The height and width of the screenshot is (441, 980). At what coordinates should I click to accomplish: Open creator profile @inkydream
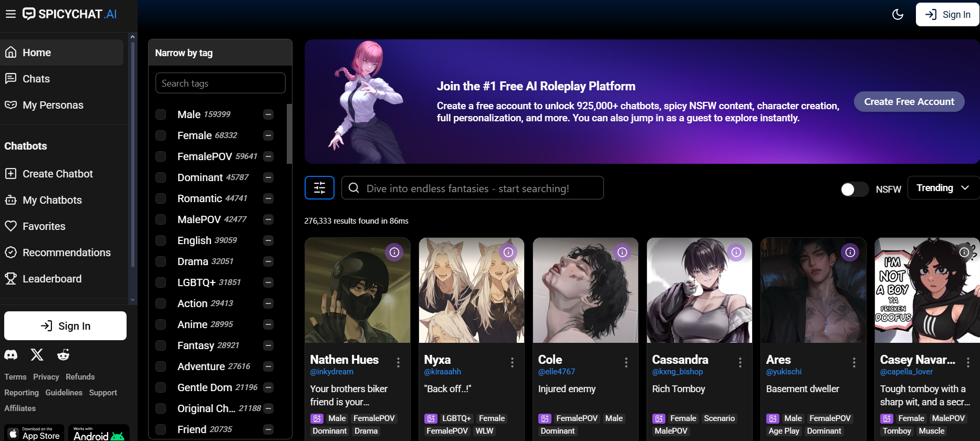click(332, 372)
